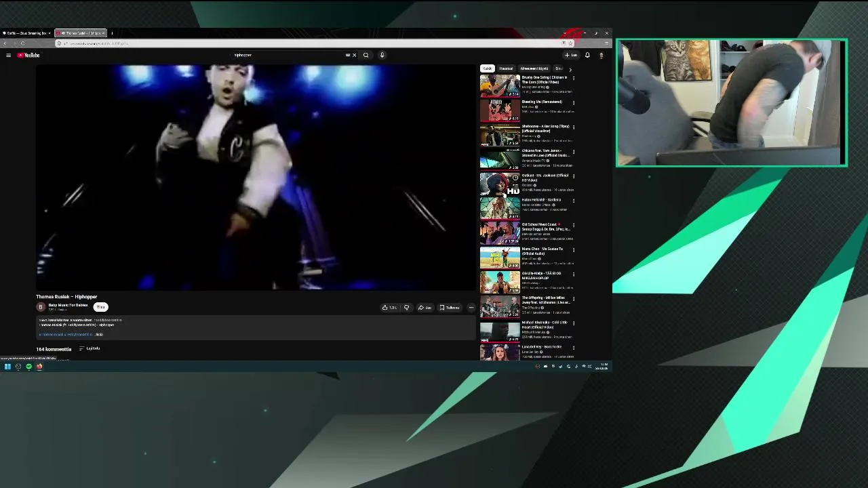868x488 pixels.
Task: Subscribe with the Tilaa button
Action: tap(100, 307)
